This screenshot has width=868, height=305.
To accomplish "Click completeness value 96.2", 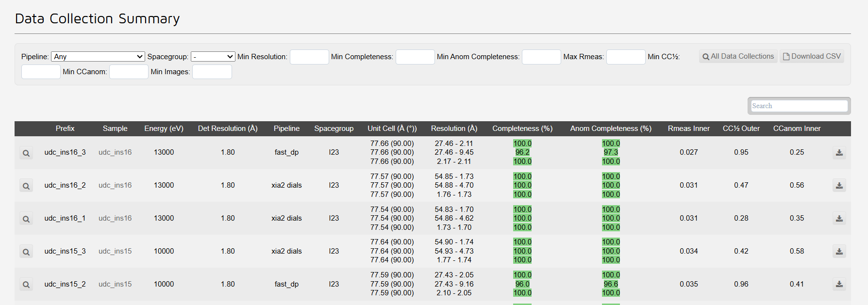I will pos(522,152).
